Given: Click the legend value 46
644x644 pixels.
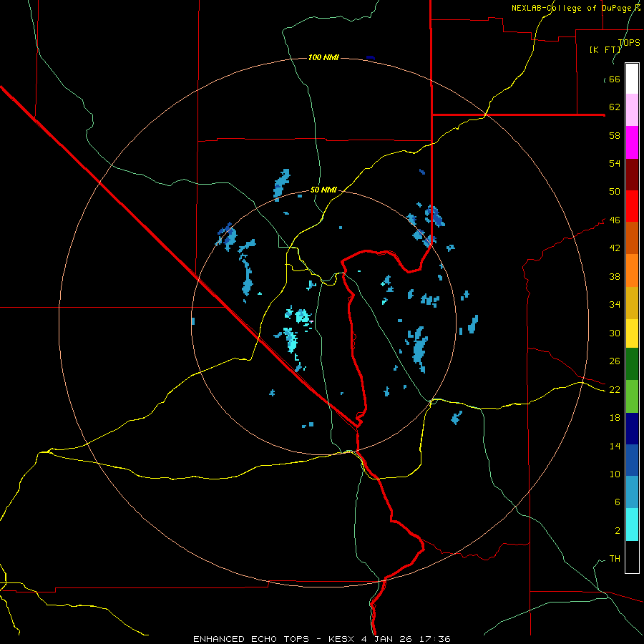Looking at the screenshot, I should click(615, 220).
